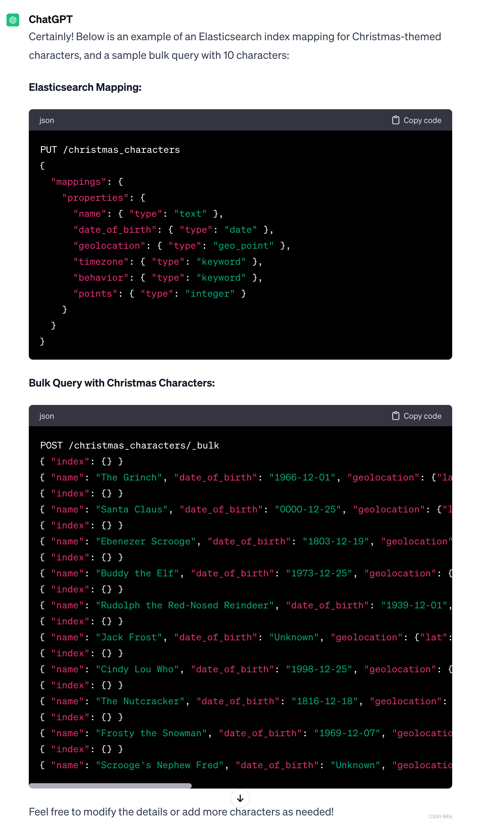
Task: Click the clipboard icon on the bulk query block
Action: (x=396, y=416)
